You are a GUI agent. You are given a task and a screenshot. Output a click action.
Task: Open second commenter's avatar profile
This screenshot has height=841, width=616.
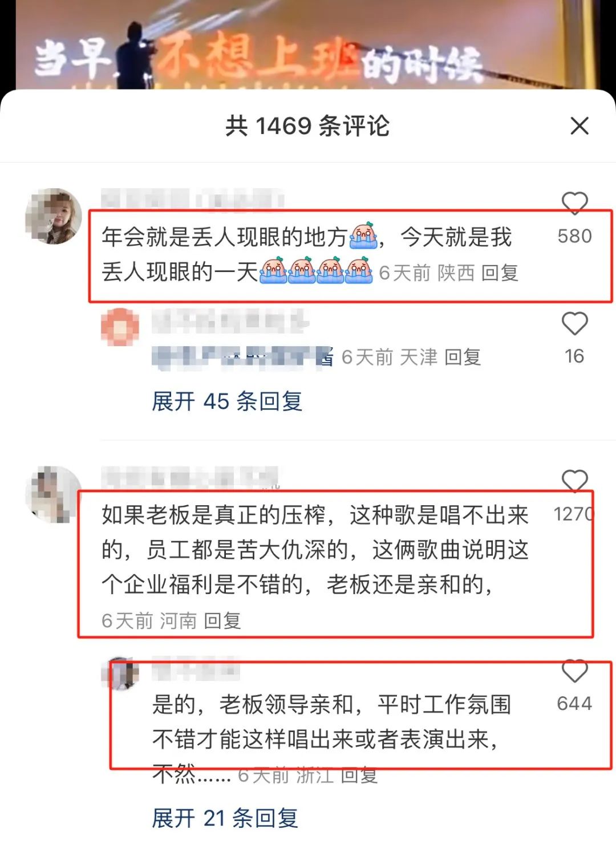coord(54,494)
